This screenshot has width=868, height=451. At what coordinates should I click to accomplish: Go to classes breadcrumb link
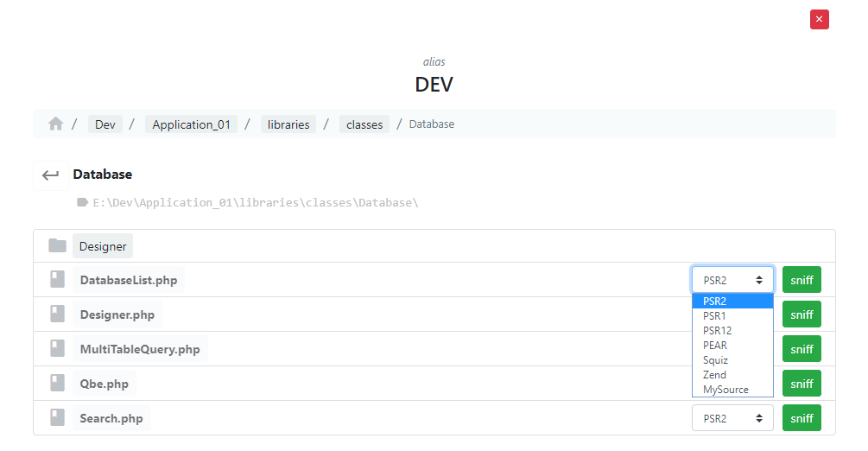coord(364,124)
